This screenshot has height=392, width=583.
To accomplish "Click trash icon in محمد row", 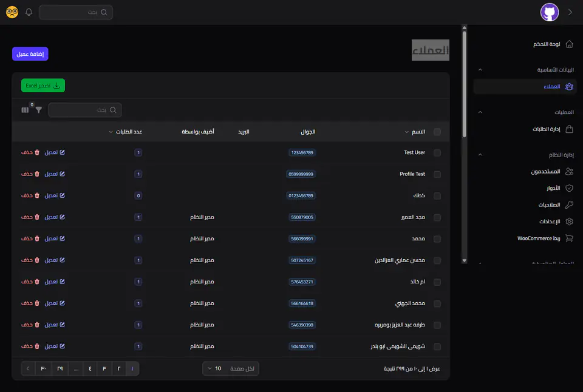I will [37, 238].
